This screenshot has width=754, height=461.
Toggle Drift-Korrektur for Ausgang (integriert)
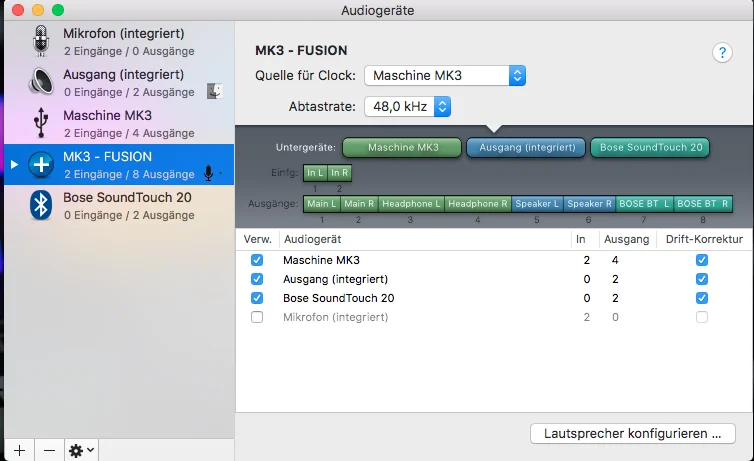(702, 279)
